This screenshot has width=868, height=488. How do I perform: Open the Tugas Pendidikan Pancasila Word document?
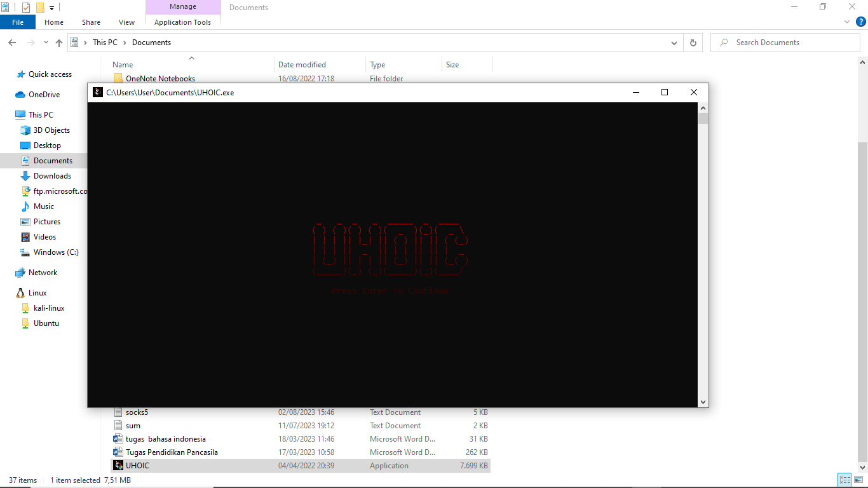point(173,452)
